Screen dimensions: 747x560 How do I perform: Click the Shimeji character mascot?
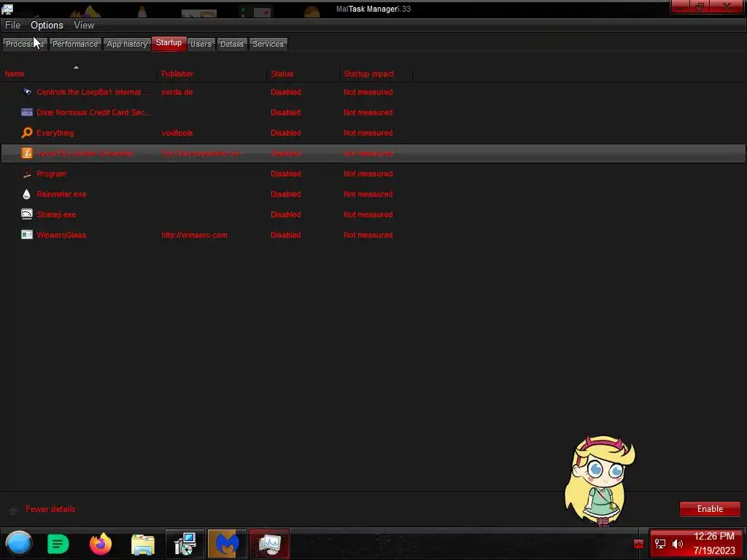pos(600,480)
